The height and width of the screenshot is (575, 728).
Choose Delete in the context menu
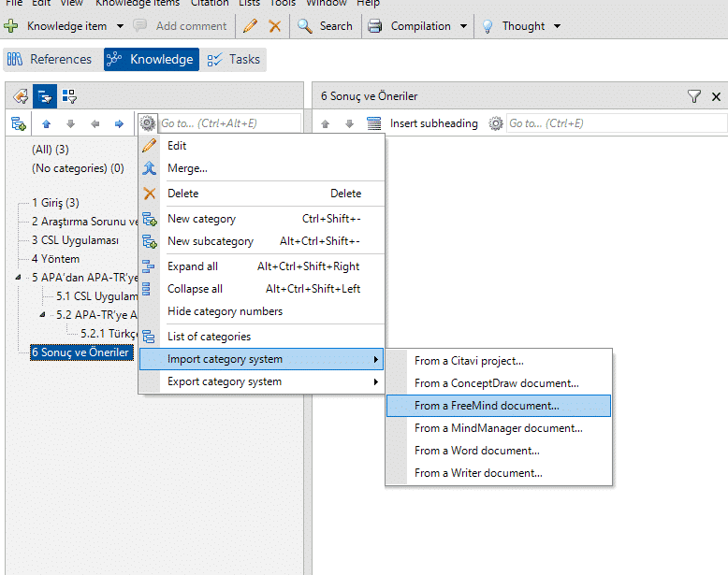click(x=262, y=194)
